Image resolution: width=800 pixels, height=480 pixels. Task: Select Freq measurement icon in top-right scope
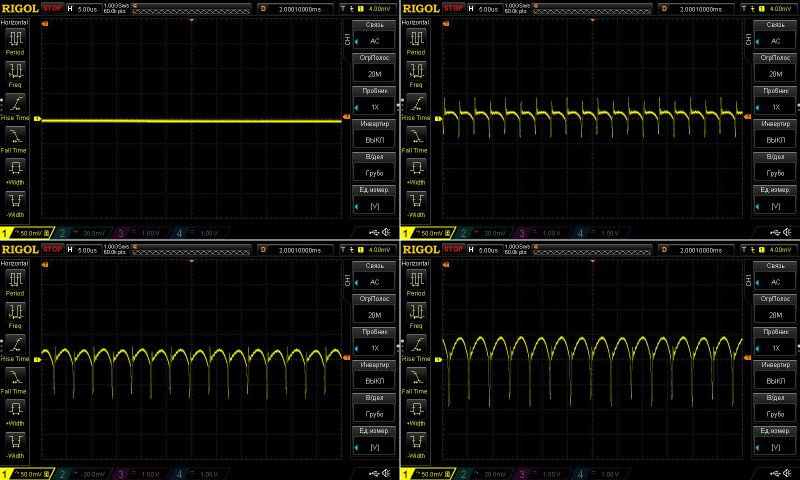point(416,72)
